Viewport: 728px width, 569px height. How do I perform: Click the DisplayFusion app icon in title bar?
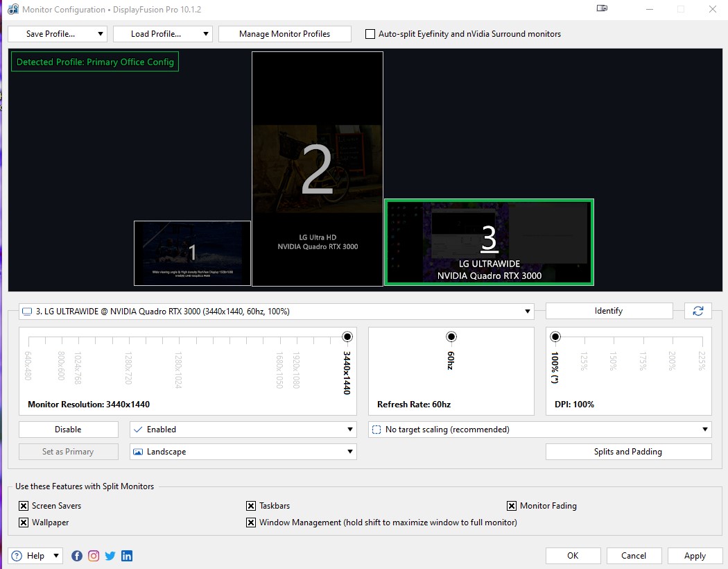pyautogui.click(x=12, y=10)
